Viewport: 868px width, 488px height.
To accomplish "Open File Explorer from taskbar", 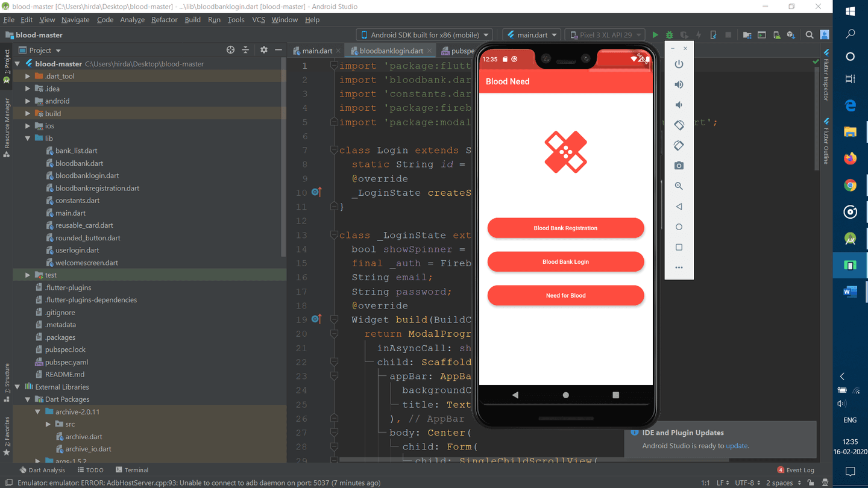I will click(851, 132).
